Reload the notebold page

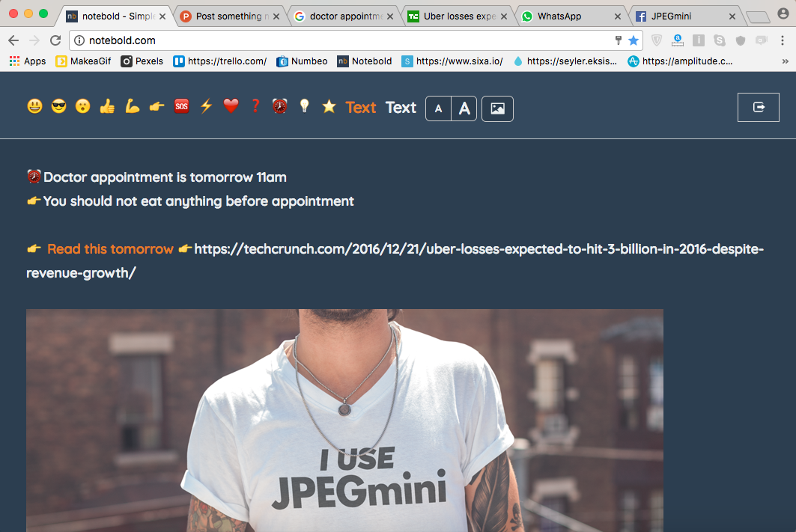[55, 40]
